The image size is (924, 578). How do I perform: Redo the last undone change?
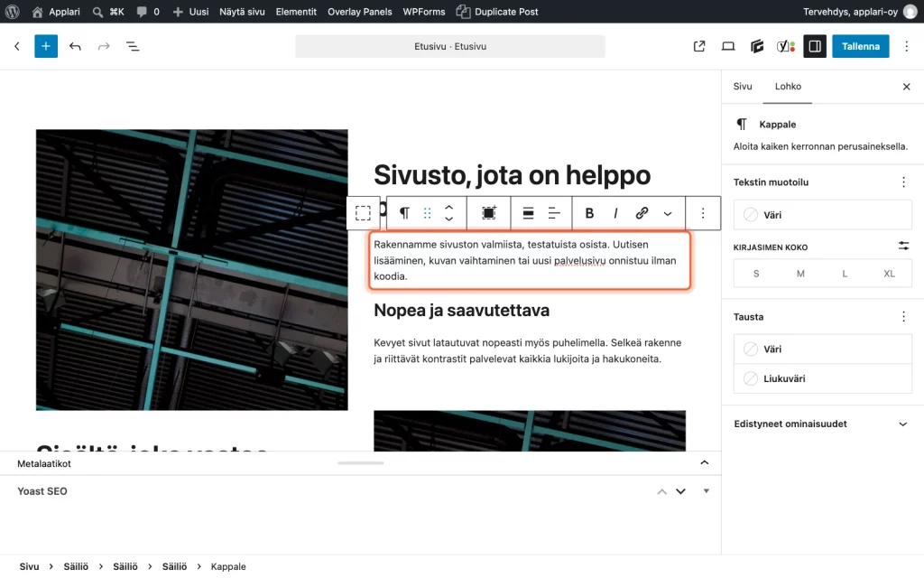(104, 46)
